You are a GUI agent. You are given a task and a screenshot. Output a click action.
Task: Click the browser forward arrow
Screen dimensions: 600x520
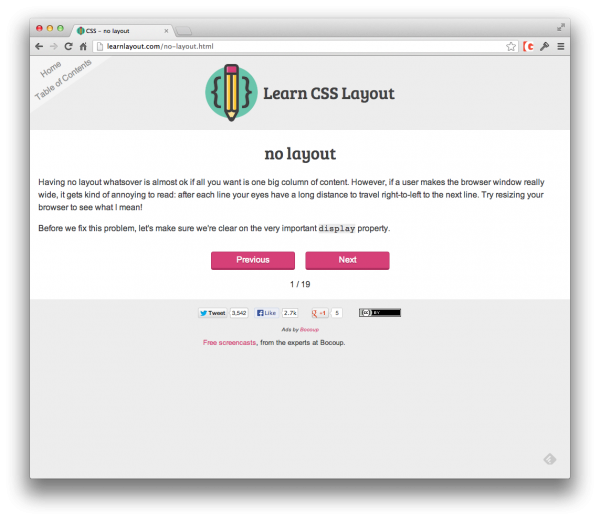(x=54, y=46)
